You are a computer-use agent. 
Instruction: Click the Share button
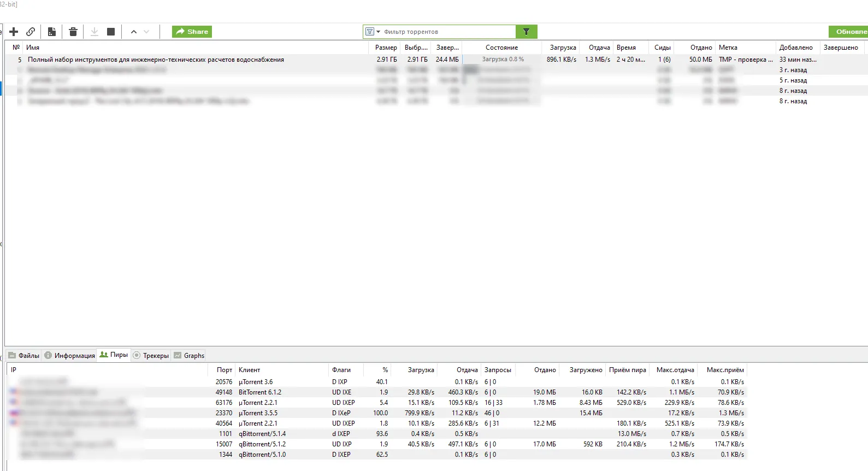(192, 32)
